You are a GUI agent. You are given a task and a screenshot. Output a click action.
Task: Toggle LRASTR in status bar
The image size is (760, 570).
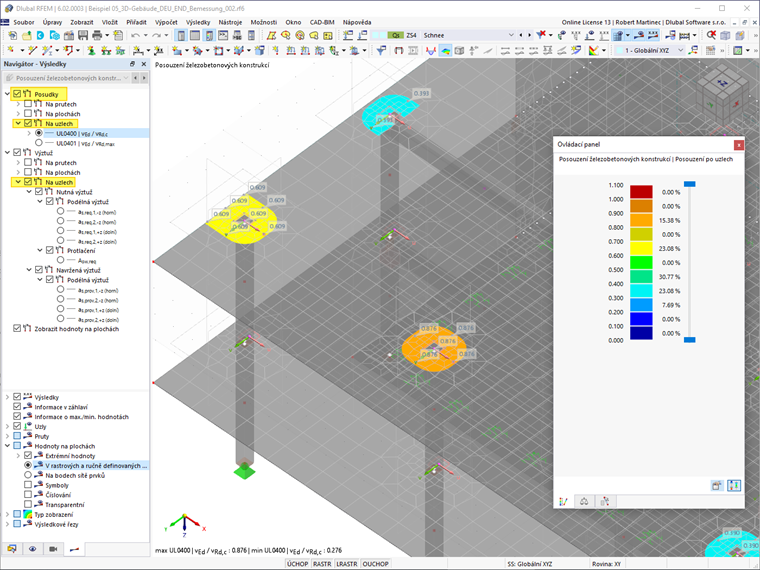pyautogui.click(x=347, y=564)
